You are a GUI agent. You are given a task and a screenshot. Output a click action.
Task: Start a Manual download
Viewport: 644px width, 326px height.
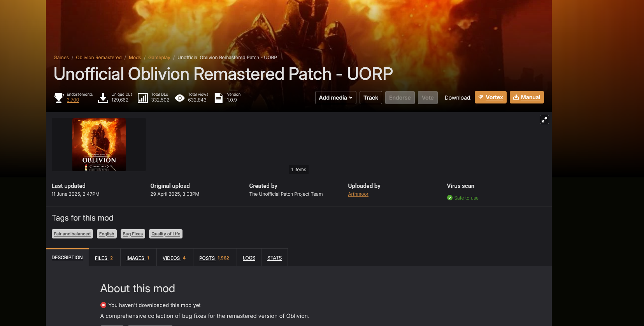(x=527, y=97)
